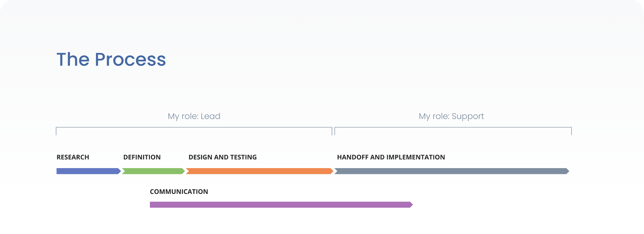Click the arrow tip of the orange bar

[x=331, y=171]
